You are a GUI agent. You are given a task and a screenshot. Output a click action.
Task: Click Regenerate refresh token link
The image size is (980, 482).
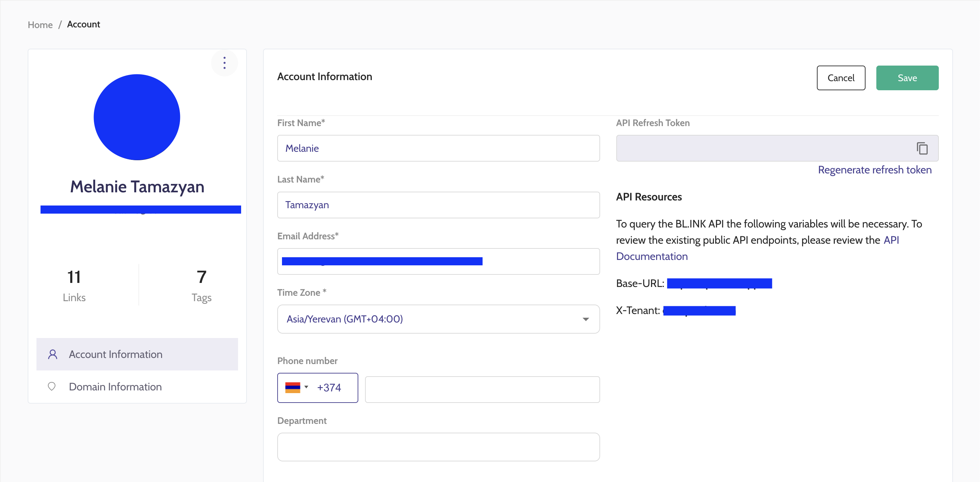(874, 170)
